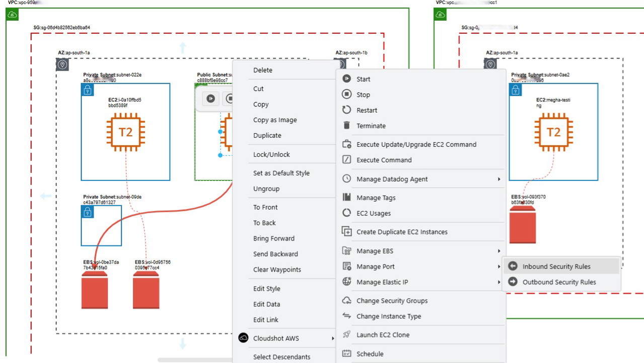Click the Terminate trash can icon
644x363 pixels.
click(346, 126)
